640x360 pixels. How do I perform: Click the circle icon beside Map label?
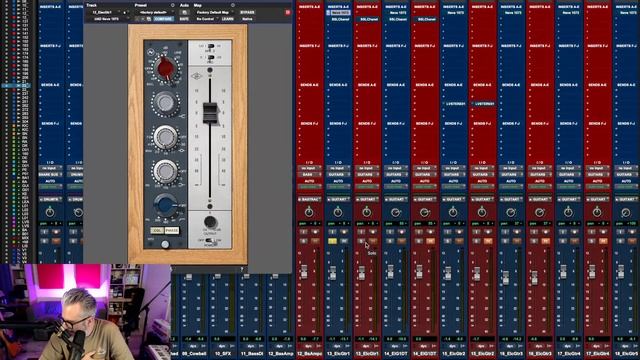click(233, 5)
